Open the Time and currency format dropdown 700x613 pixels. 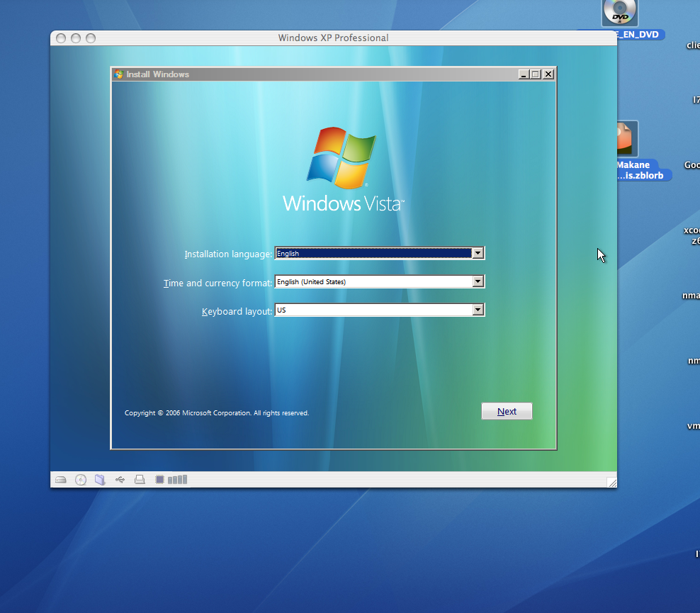478,281
